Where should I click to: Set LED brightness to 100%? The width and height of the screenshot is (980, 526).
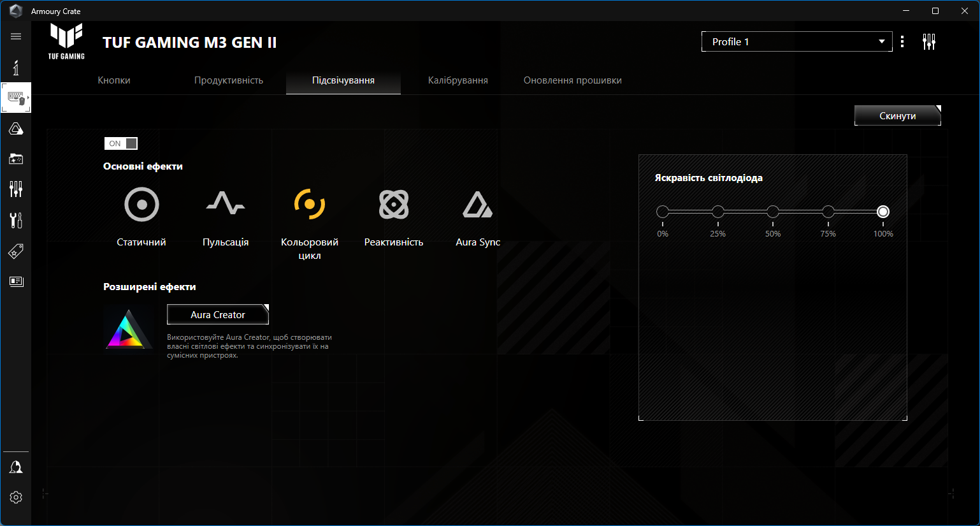pos(883,212)
